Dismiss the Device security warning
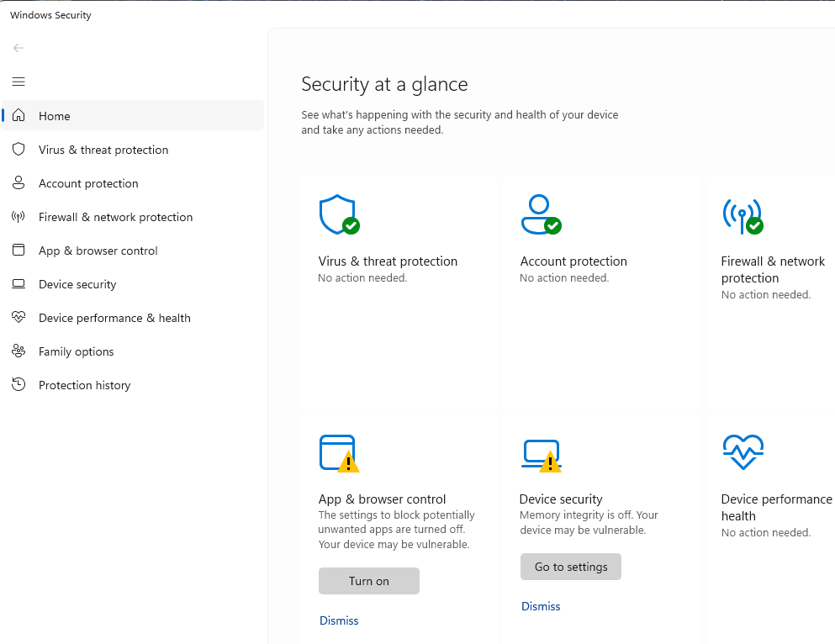835x644 pixels. [x=541, y=606]
